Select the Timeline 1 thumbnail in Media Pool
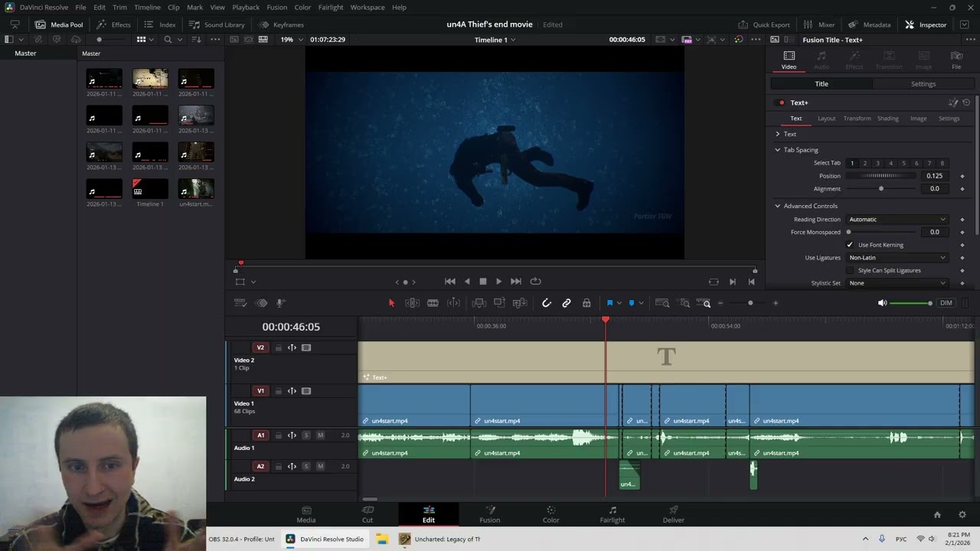The image size is (980, 551). (x=150, y=188)
